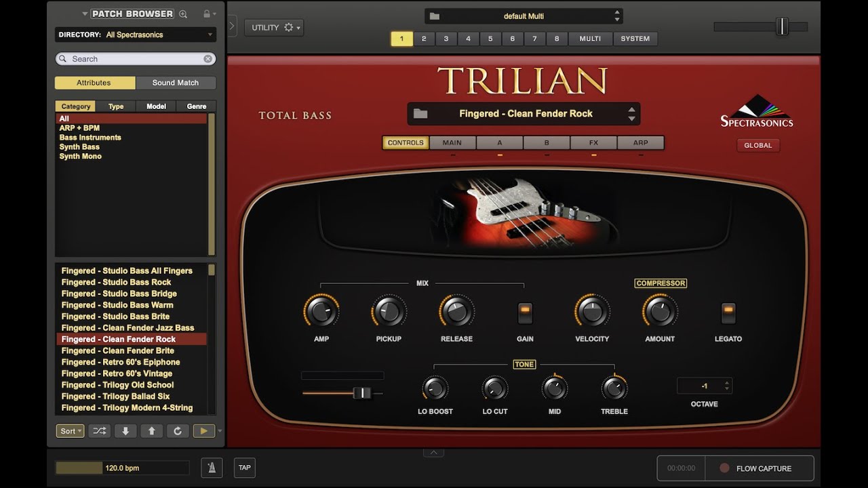The width and height of the screenshot is (868, 488).
Task: Click the 120.0 bpm tempo field
Action: [x=122, y=468]
